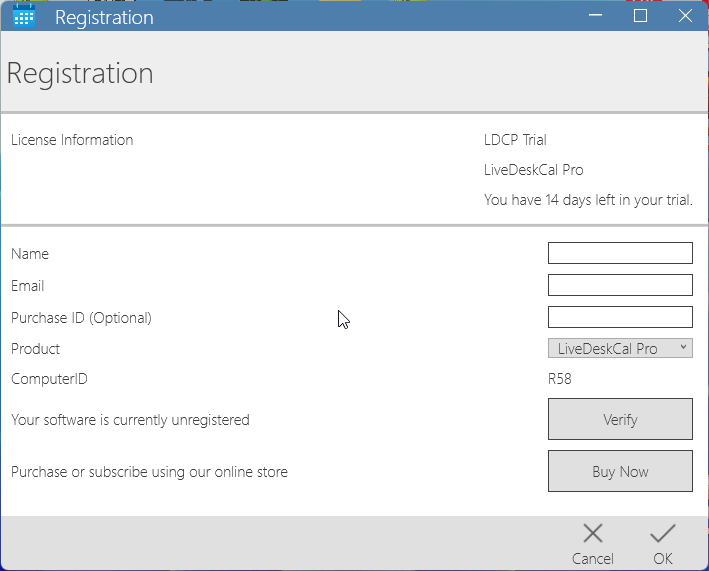
Task: Open the Product dropdown showing LiveDeskCal Pro
Action: [x=610, y=348]
